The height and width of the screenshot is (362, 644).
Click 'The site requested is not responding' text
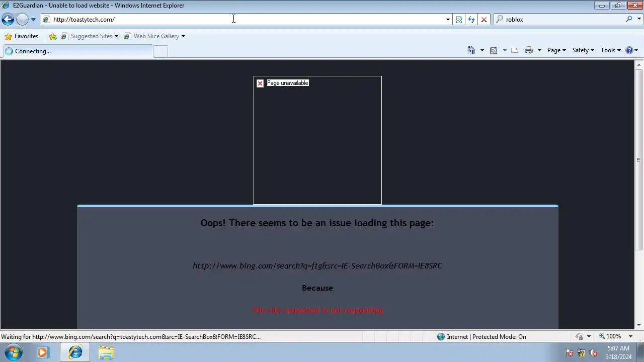pyautogui.click(x=317, y=310)
